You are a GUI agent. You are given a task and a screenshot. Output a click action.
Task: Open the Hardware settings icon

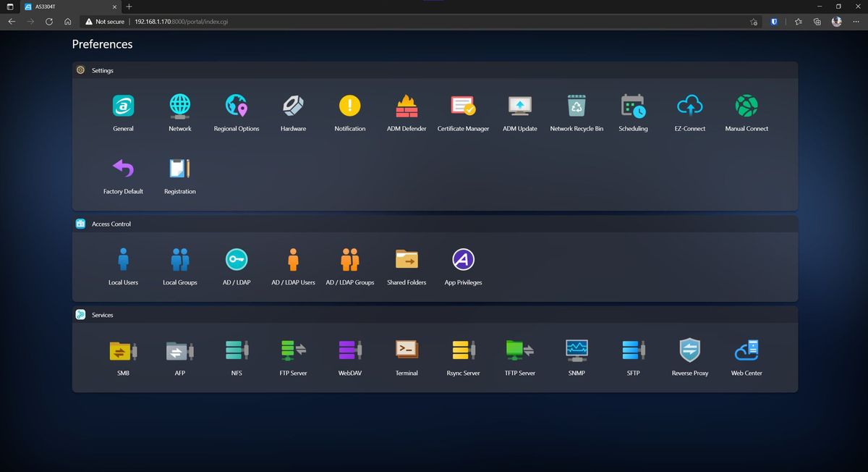click(x=293, y=106)
